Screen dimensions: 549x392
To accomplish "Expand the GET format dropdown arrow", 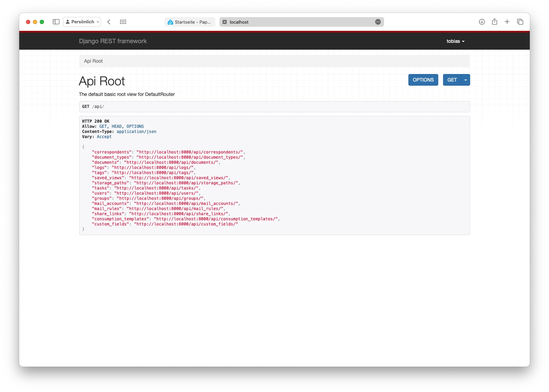I will click(465, 80).
